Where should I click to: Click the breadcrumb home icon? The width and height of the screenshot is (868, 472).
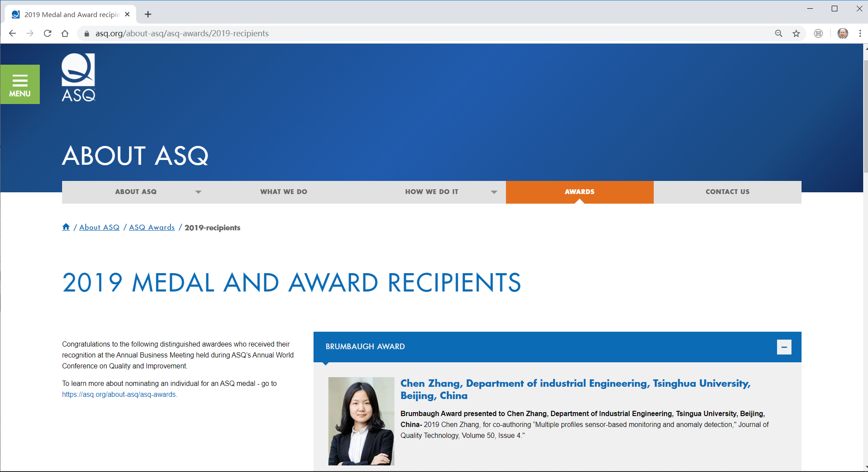66,227
